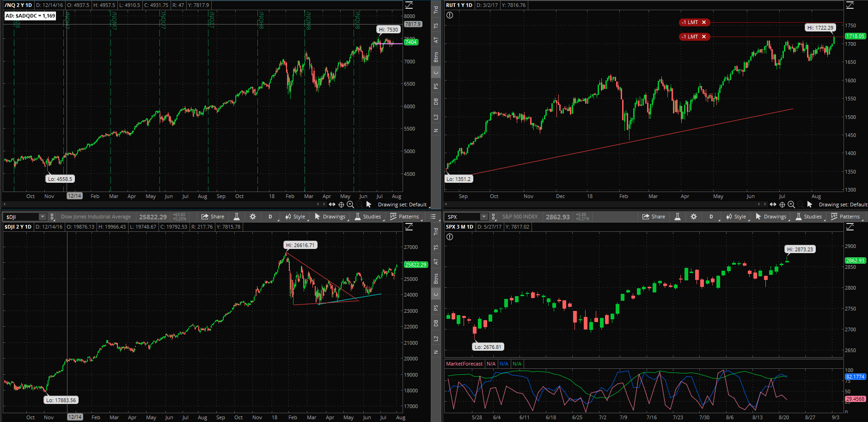Open the flask icon beside Share in the $DJI toolbar
The image size is (868, 422).
point(237,217)
